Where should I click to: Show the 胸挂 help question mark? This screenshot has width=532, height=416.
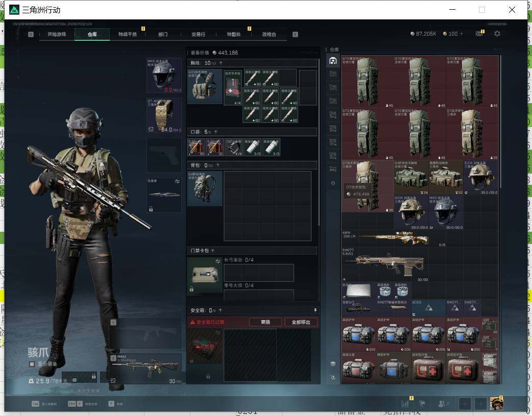221,63
